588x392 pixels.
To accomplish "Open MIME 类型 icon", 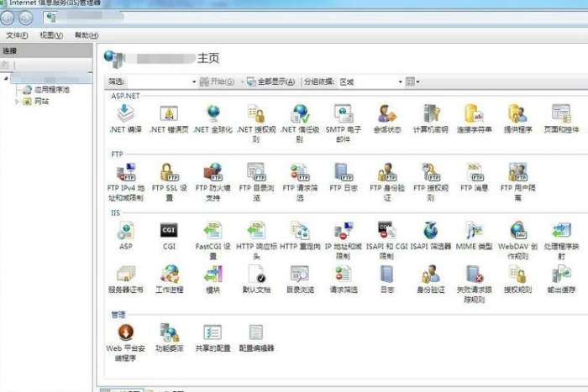I will [475, 236].
